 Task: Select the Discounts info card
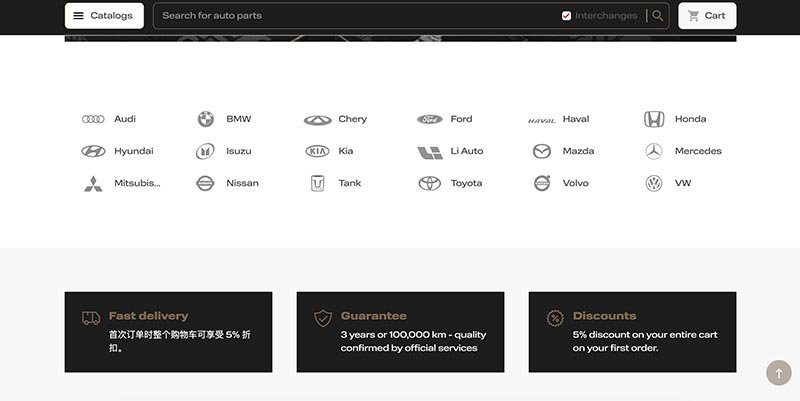click(x=633, y=332)
